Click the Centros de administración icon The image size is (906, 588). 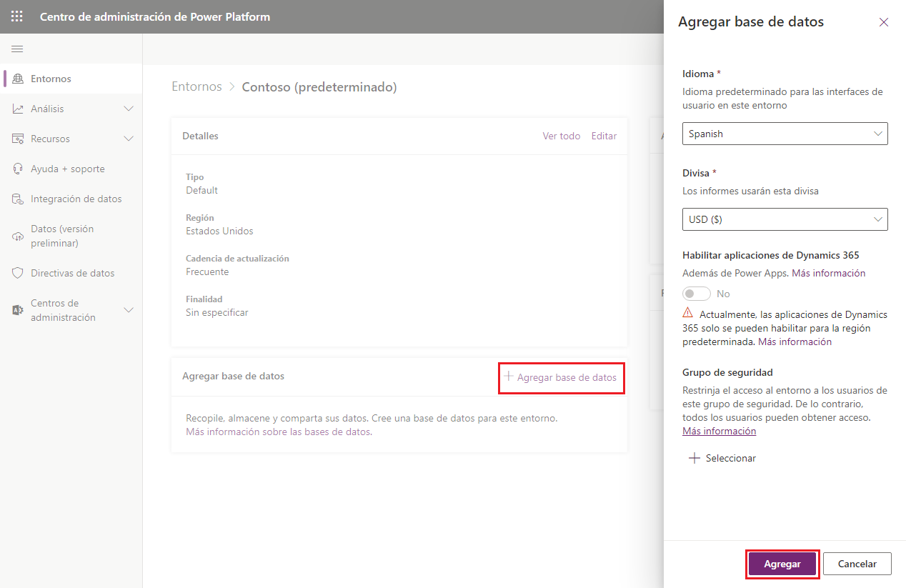(18, 310)
